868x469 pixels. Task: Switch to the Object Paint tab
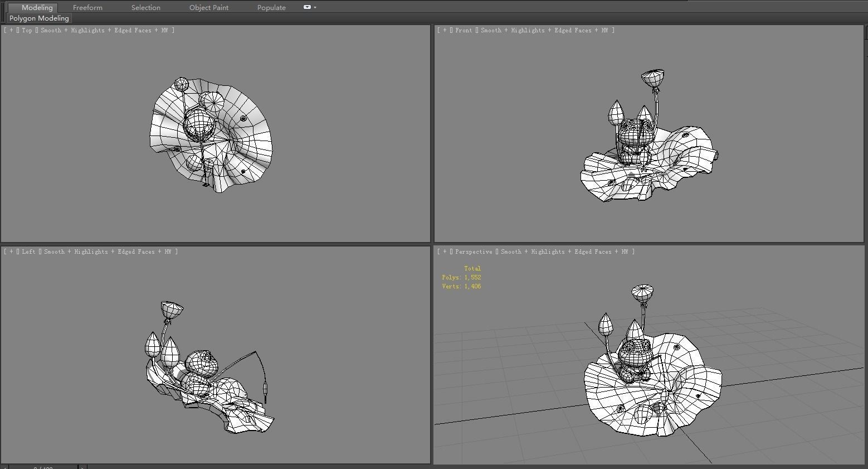pos(209,7)
